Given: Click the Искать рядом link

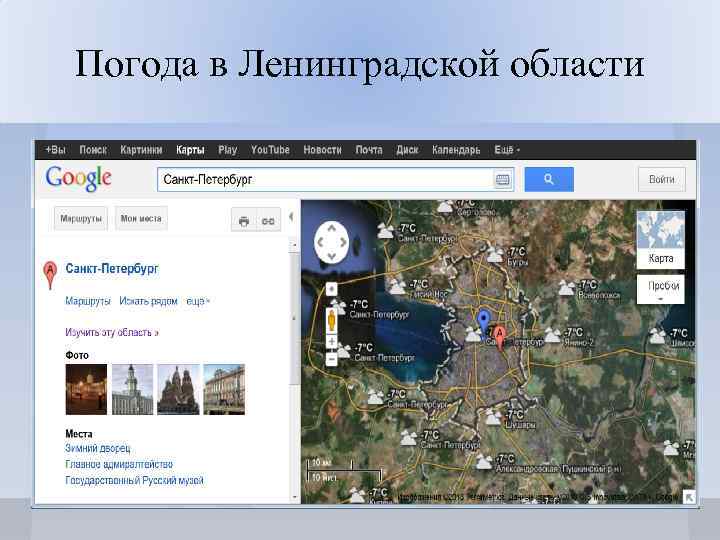Looking at the screenshot, I should point(148,301).
